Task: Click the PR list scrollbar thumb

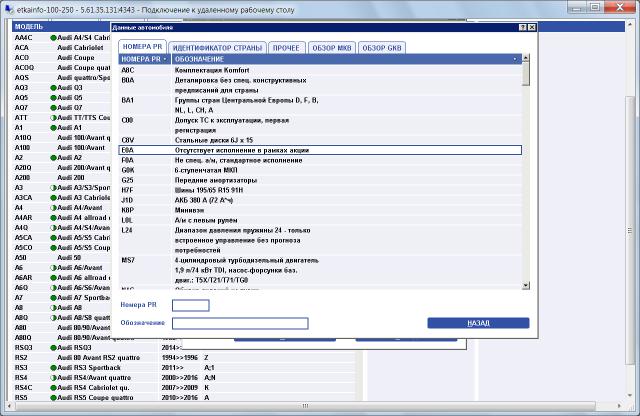Action: 526,74
